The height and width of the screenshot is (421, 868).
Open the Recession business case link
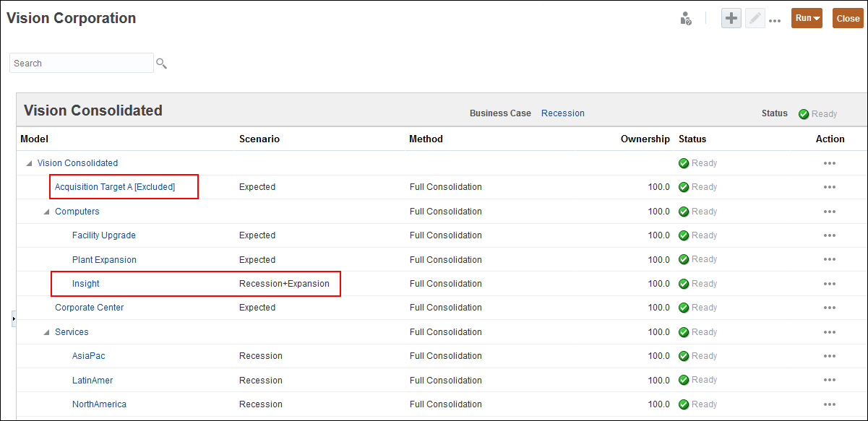click(562, 113)
